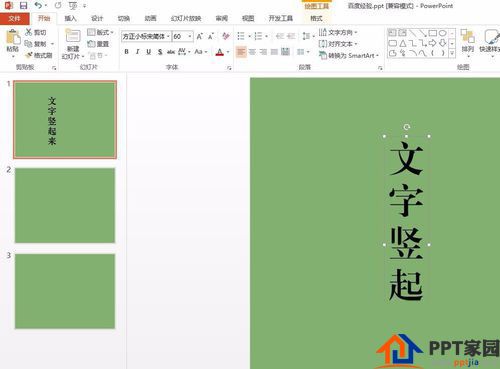Click the Save icon in quick access toolbar

[23, 5]
